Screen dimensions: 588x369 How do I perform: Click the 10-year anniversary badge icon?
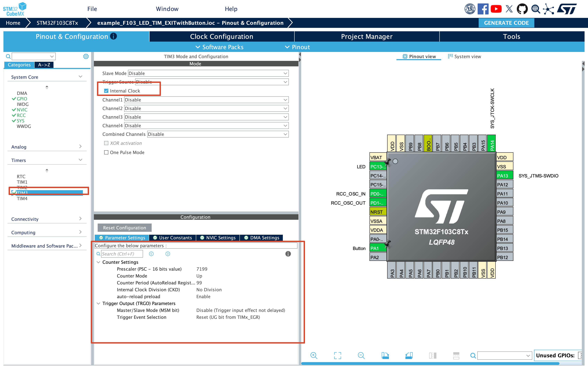470,9
